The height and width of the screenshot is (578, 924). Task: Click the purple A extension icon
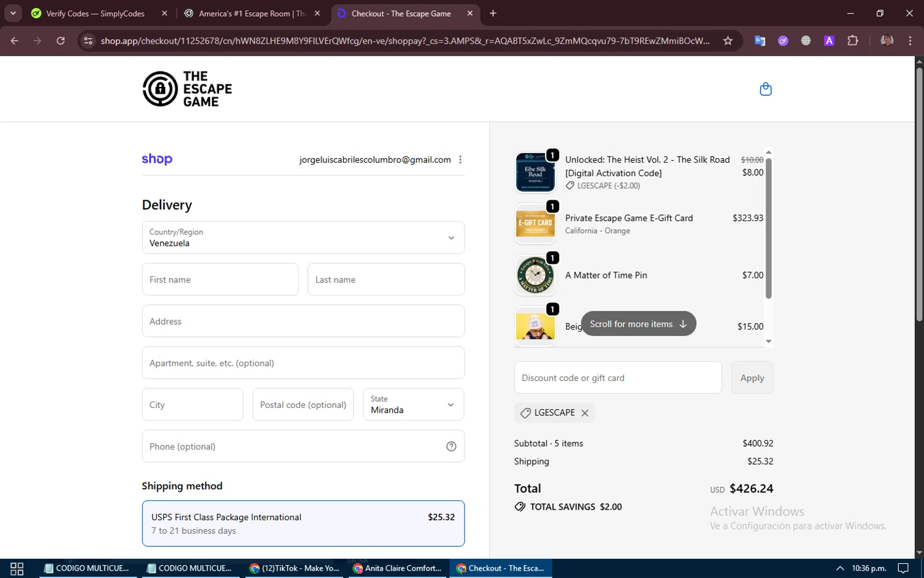click(829, 41)
